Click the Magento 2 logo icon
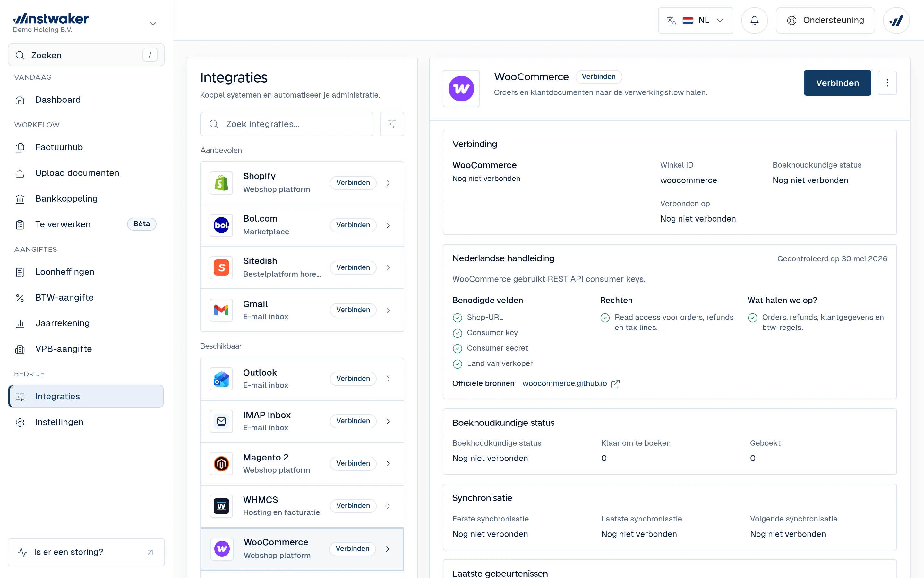This screenshot has width=924, height=578. (x=221, y=464)
